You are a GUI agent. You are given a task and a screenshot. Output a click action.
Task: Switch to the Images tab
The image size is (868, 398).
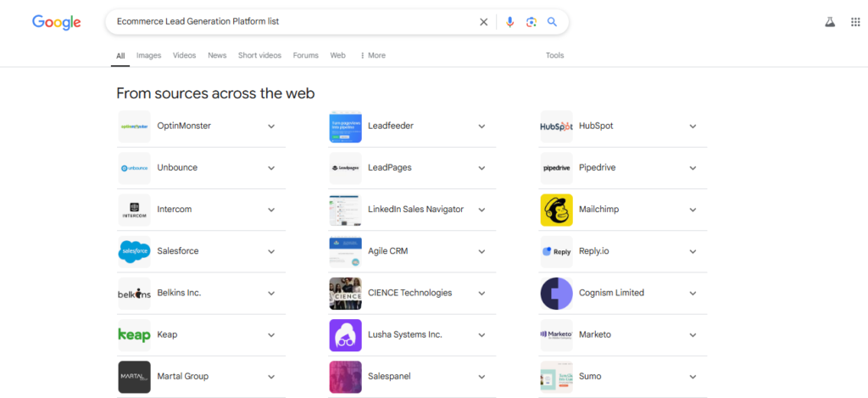point(149,55)
